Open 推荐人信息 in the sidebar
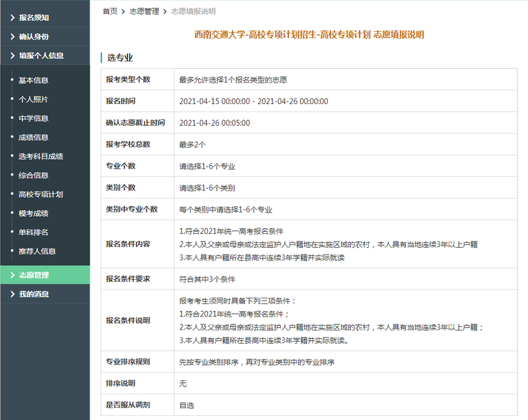Image resolution: width=528 pixels, height=420 pixels. [37, 251]
